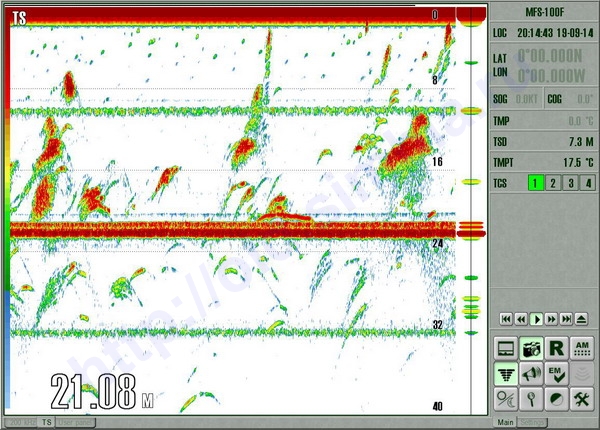Screen dimensions: 600x430
Task: Open the wrench and hammer tools icon
Action: (x=581, y=399)
